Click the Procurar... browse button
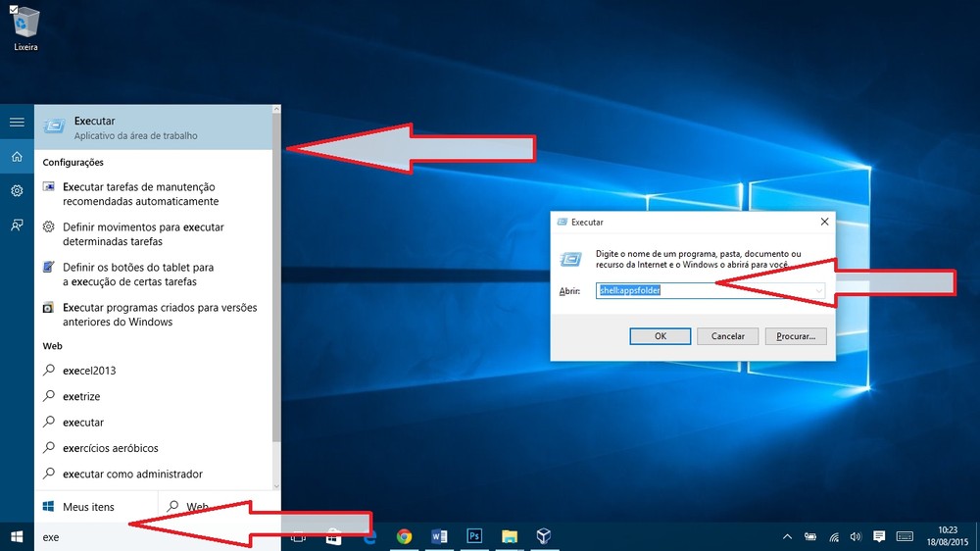Screen dimensions: 980x551 [x=797, y=335]
